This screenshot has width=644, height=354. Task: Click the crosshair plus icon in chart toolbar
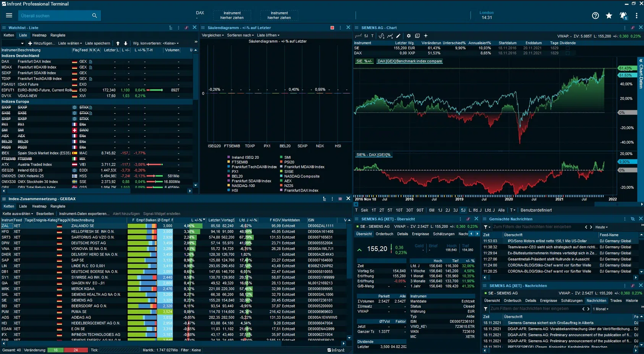[426, 36]
